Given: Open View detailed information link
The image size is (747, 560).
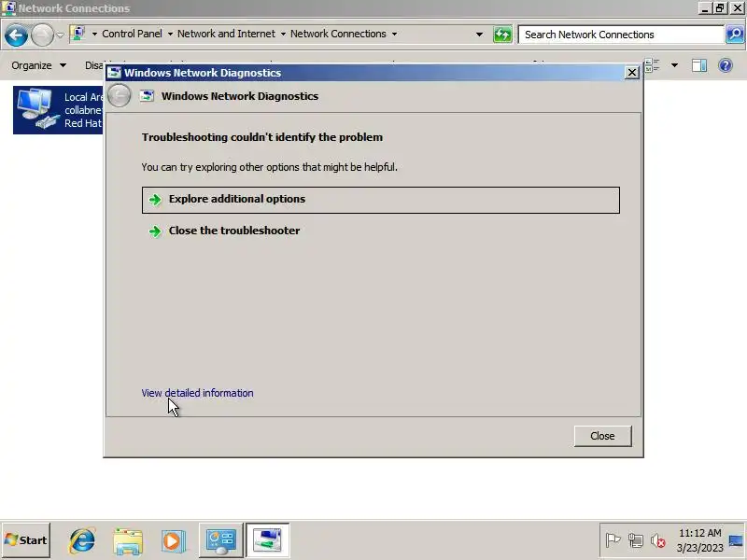Looking at the screenshot, I should 197,393.
